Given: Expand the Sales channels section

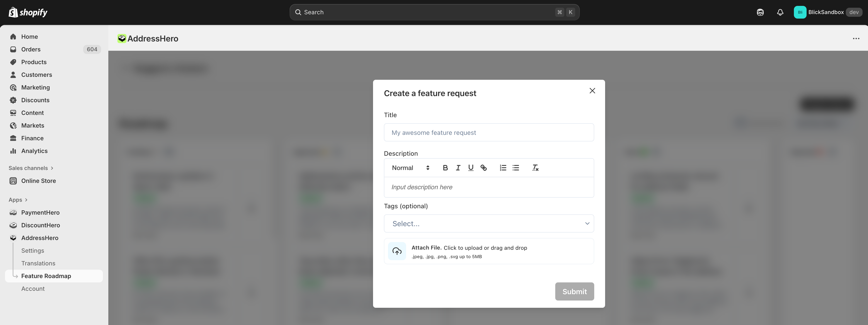Looking at the screenshot, I should (x=31, y=168).
